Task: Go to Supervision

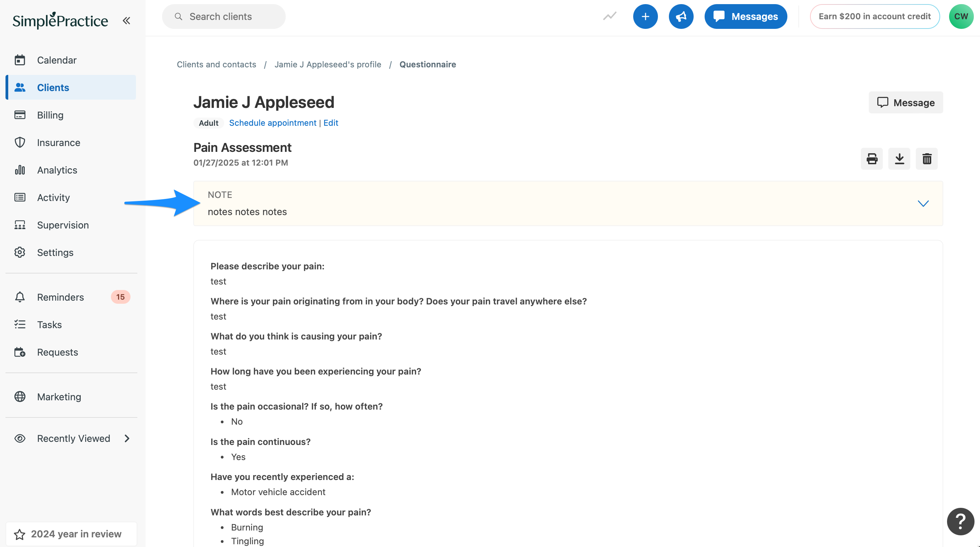Action: [x=71, y=225]
